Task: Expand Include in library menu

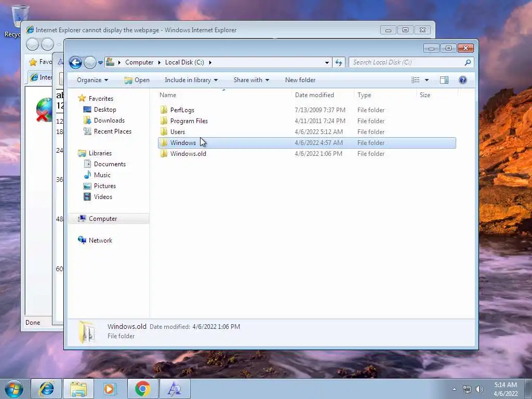Action: click(x=191, y=80)
